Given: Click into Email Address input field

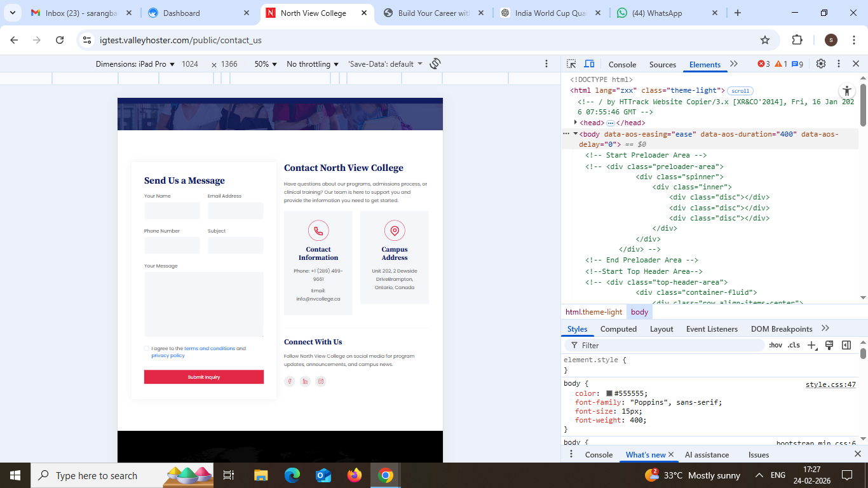Looking at the screenshot, I should point(236,211).
